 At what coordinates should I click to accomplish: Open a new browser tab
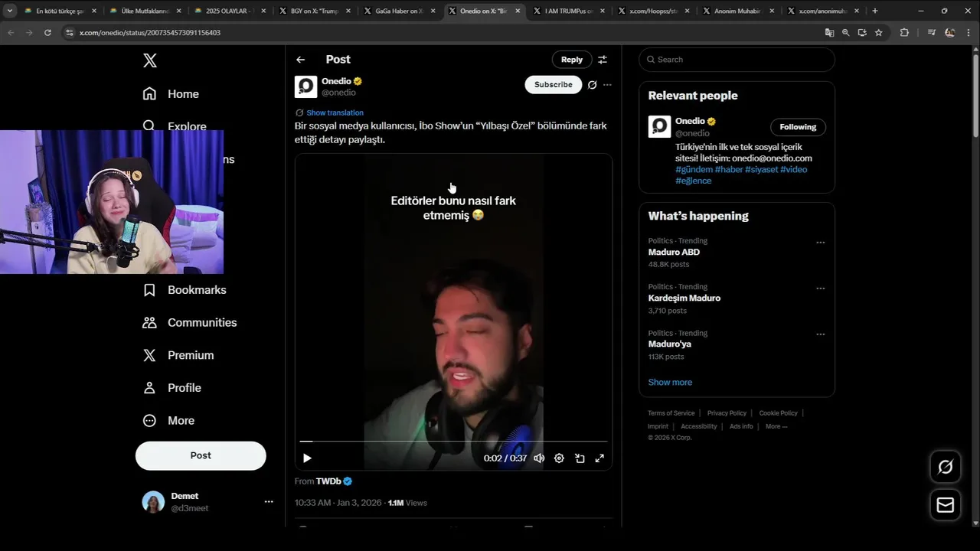pos(875,11)
